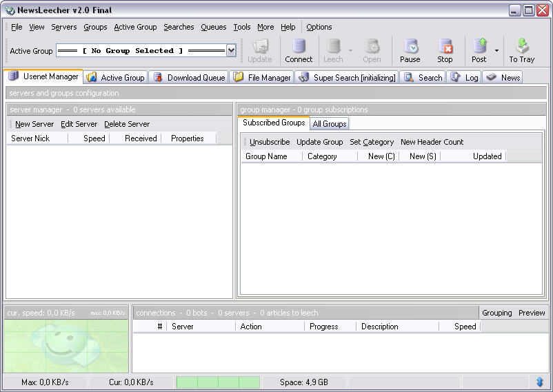The image size is (553, 392).
Task: Click the speed graph display
Action: click(x=66, y=346)
